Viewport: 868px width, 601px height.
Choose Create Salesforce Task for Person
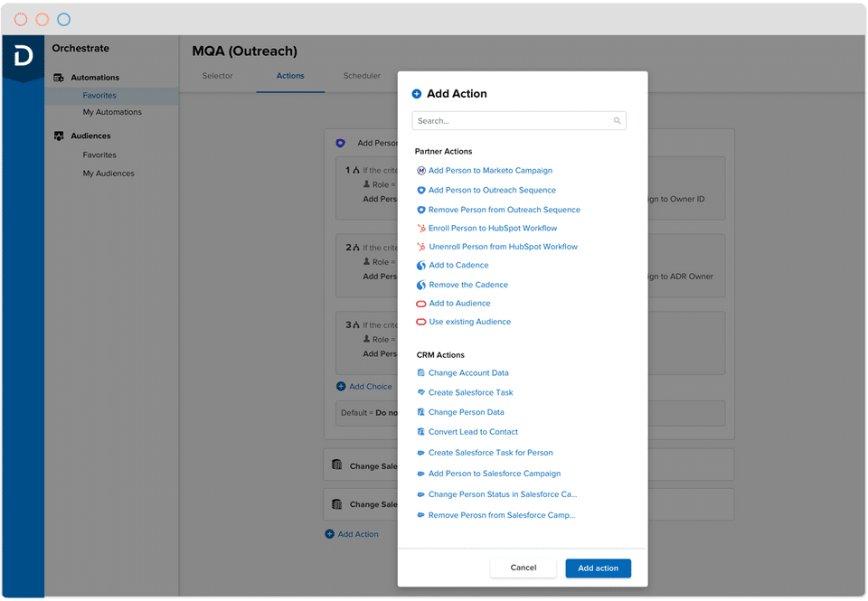pyautogui.click(x=490, y=453)
